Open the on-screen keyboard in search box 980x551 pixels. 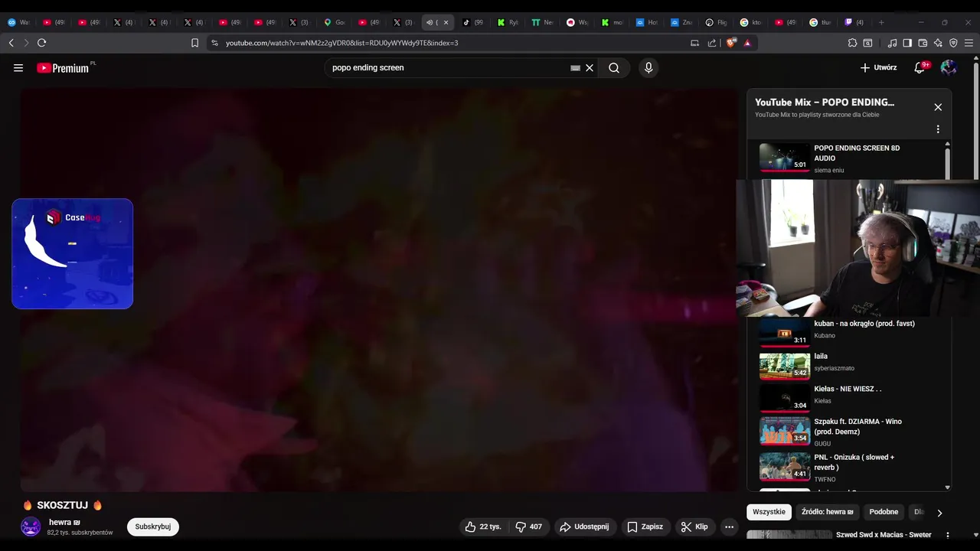575,68
